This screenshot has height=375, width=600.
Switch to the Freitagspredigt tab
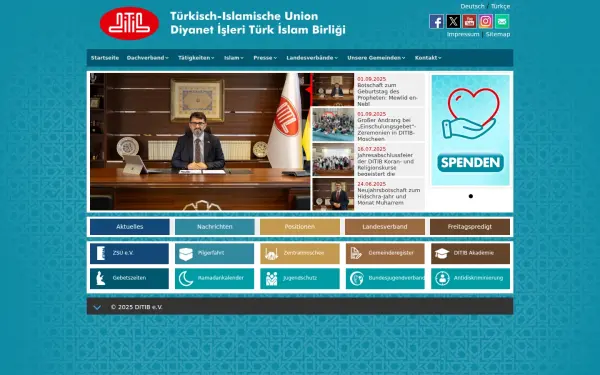pos(470,227)
